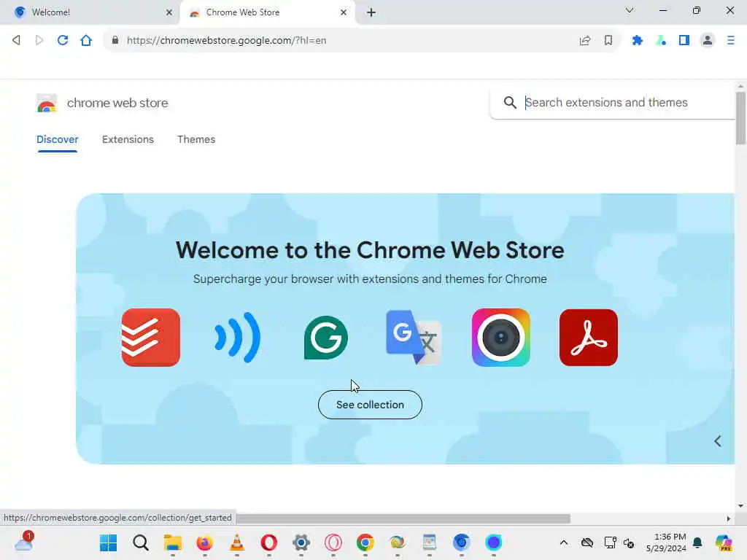Close the Chrome Web Store tab
Viewport: 747px width, 560px height.
click(x=344, y=12)
